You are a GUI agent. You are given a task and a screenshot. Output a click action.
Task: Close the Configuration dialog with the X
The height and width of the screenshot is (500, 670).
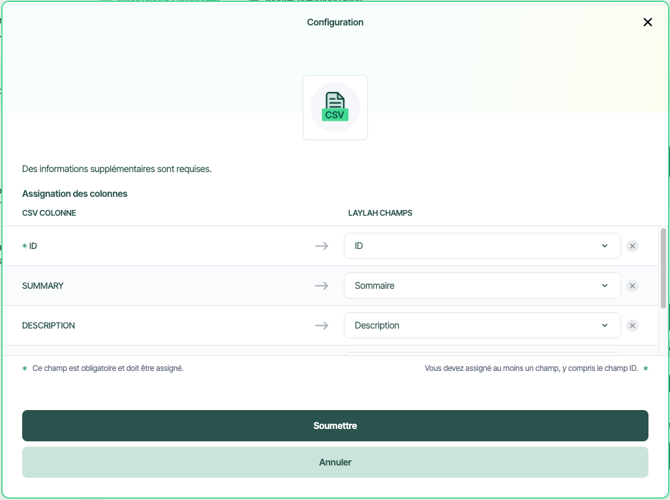tap(647, 22)
